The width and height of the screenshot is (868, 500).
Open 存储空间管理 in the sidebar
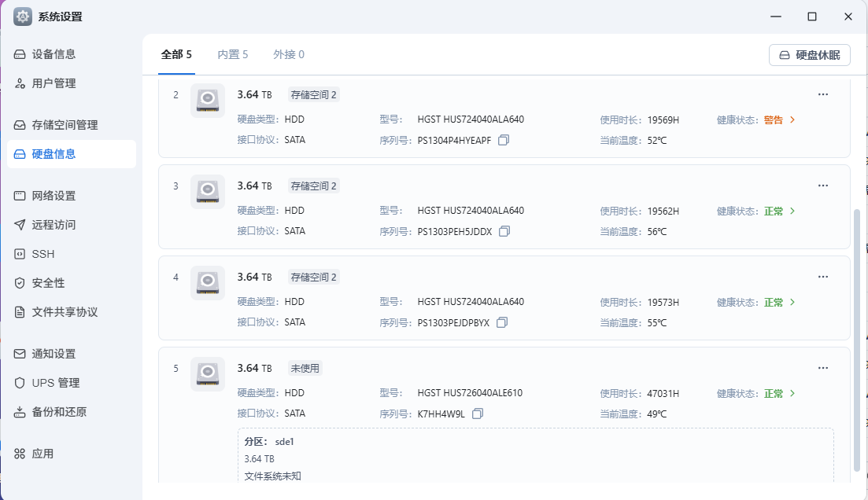(65, 125)
